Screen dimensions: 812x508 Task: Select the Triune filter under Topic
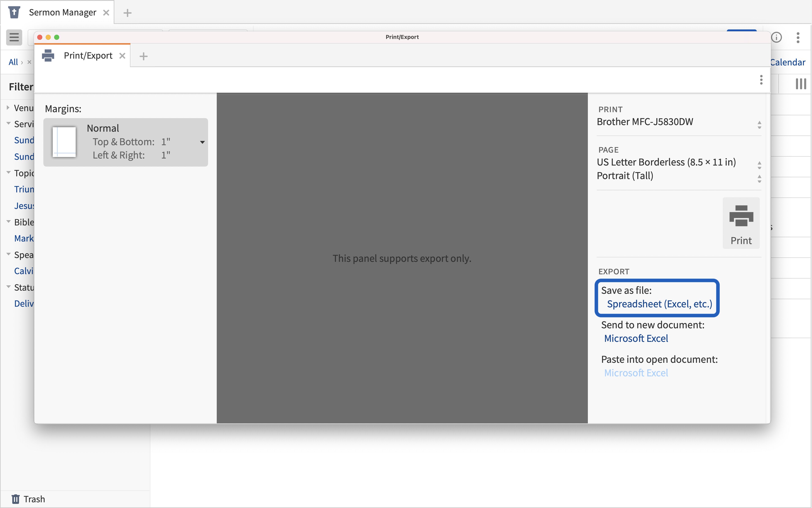point(24,189)
